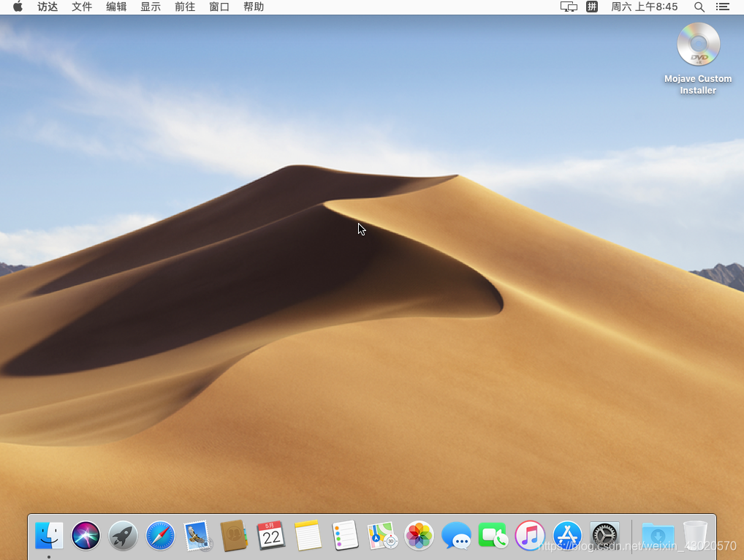Viewport: 744px width, 560px height.
Task: Open Notification Center list icon
Action: click(723, 7)
